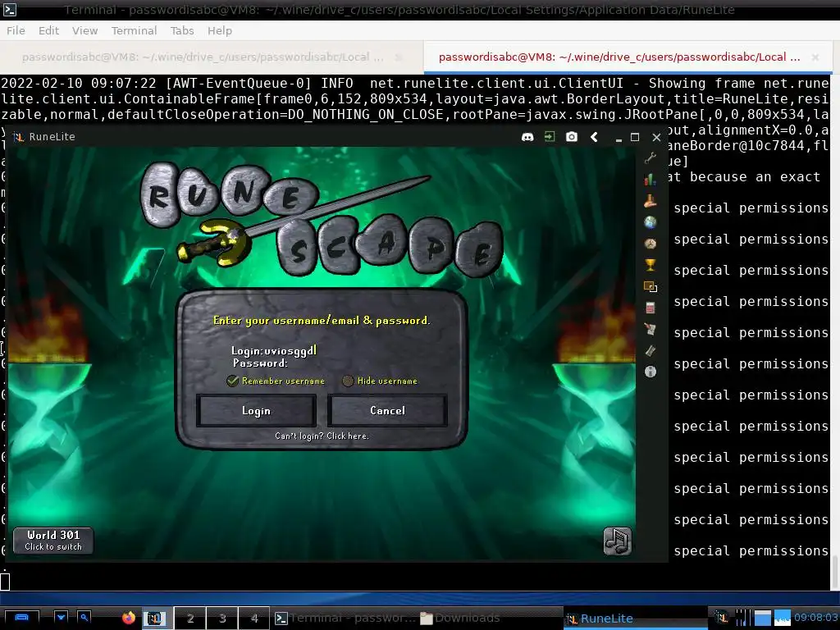The image size is (840, 630).
Task: Open the Terminal View menu
Action: pyautogui.click(x=84, y=30)
